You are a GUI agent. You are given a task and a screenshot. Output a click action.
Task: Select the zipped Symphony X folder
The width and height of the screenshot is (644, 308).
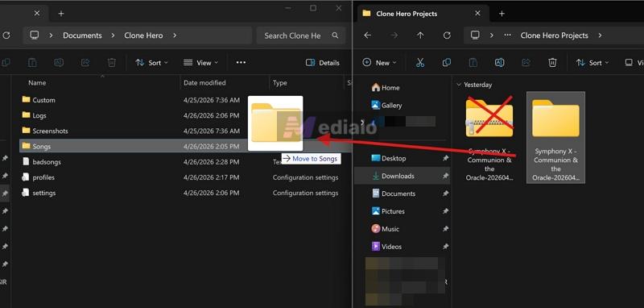coord(489,138)
